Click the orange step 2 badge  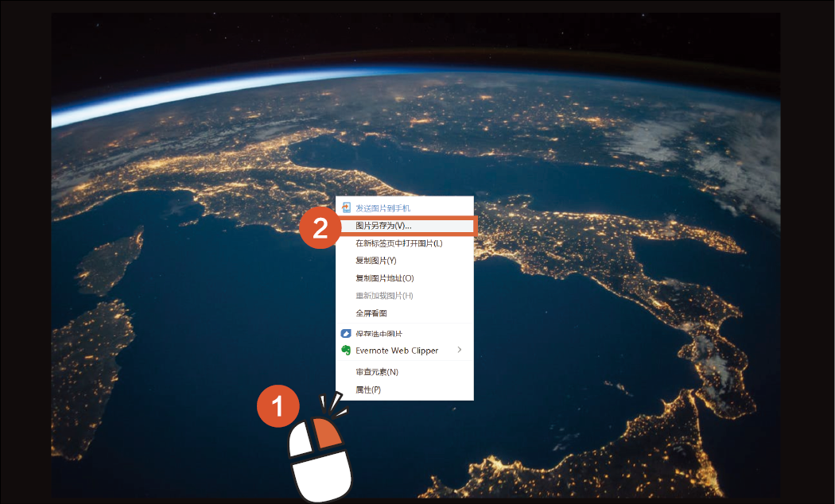coord(320,228)
